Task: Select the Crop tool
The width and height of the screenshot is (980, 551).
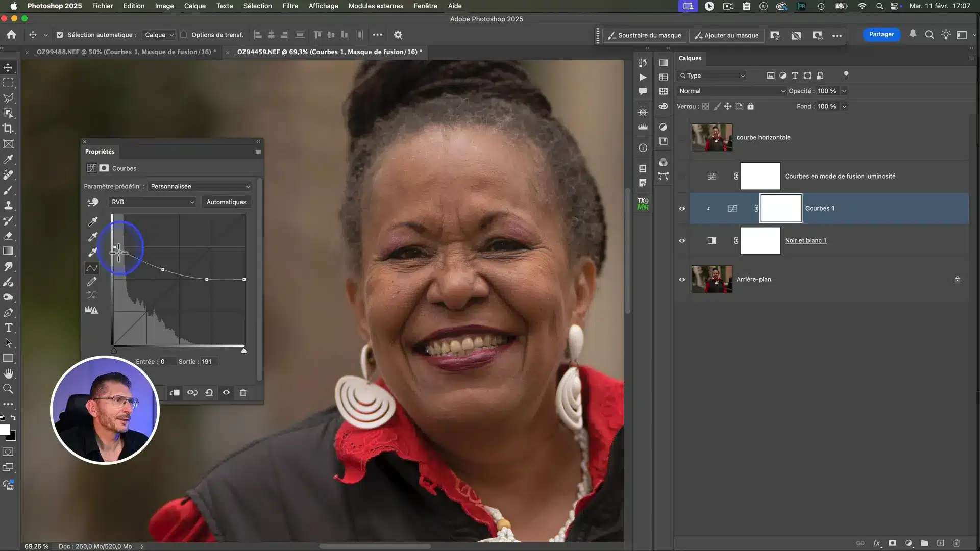Action: click(8, 129)
